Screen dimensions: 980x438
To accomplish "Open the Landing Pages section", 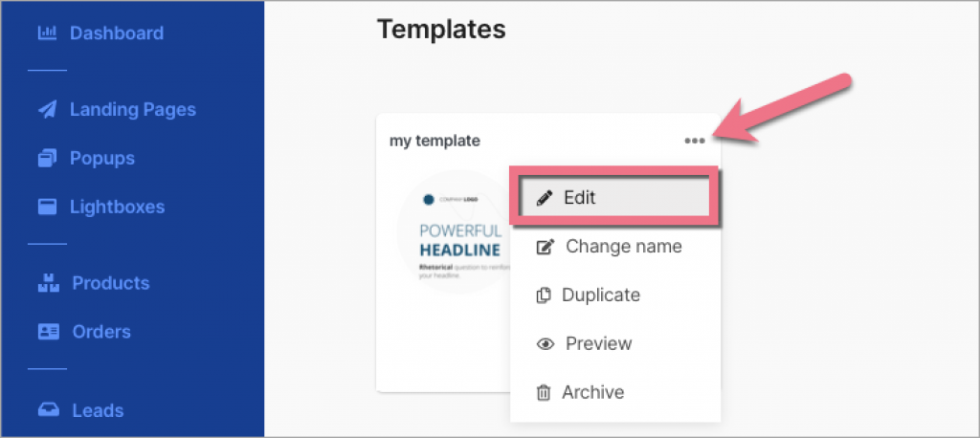I will (x=132, y=110).
